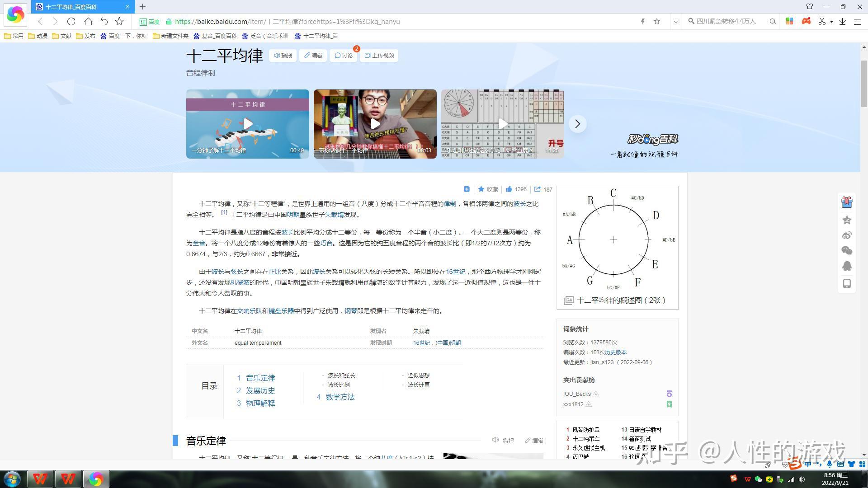This screenshot has height=488, width=868.
Task: Open the browser hamburger menu
Action: pyautogui.click(x=858, y=21)
